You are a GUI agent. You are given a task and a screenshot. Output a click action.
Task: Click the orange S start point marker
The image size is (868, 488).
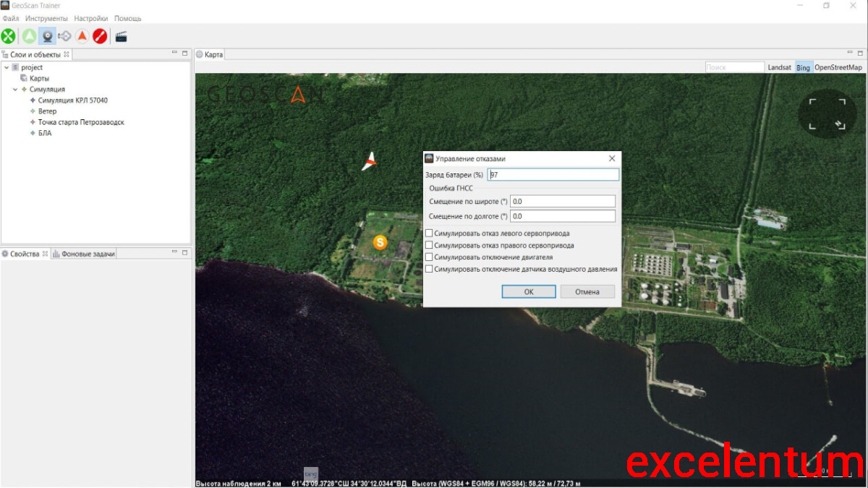coord(380,243)
